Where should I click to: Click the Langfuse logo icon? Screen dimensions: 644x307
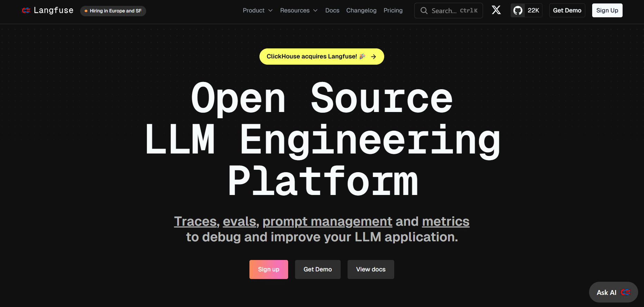[26, 10]
